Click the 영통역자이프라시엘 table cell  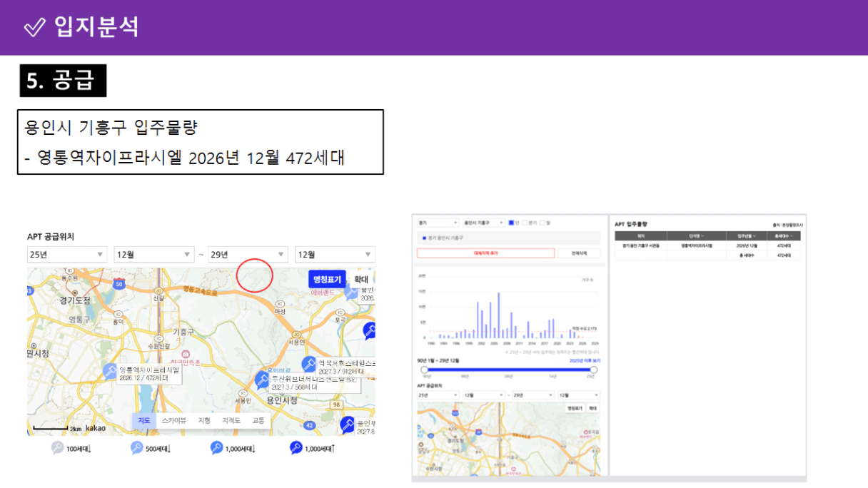point(697,245)
